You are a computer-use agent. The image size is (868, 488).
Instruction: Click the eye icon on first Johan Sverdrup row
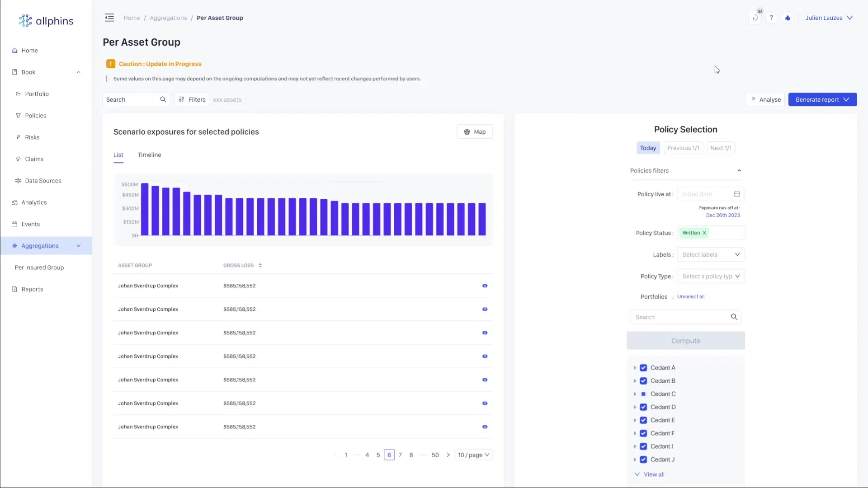485,286
